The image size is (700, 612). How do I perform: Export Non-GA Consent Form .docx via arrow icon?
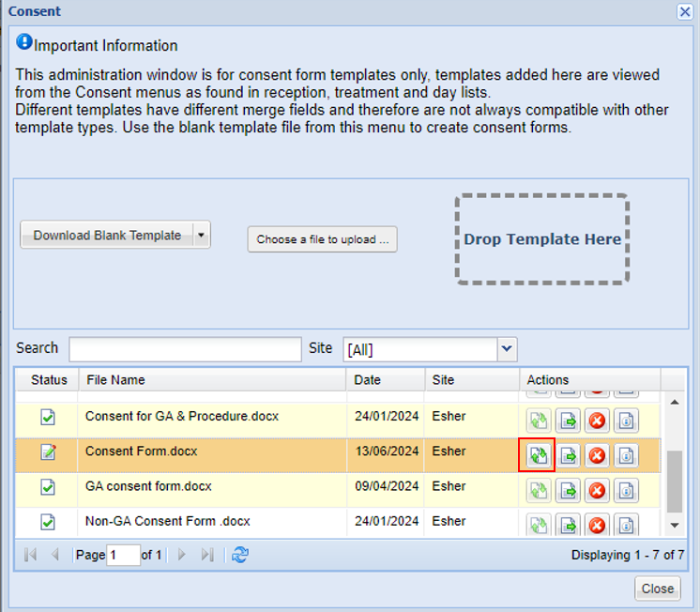(568, 525)
